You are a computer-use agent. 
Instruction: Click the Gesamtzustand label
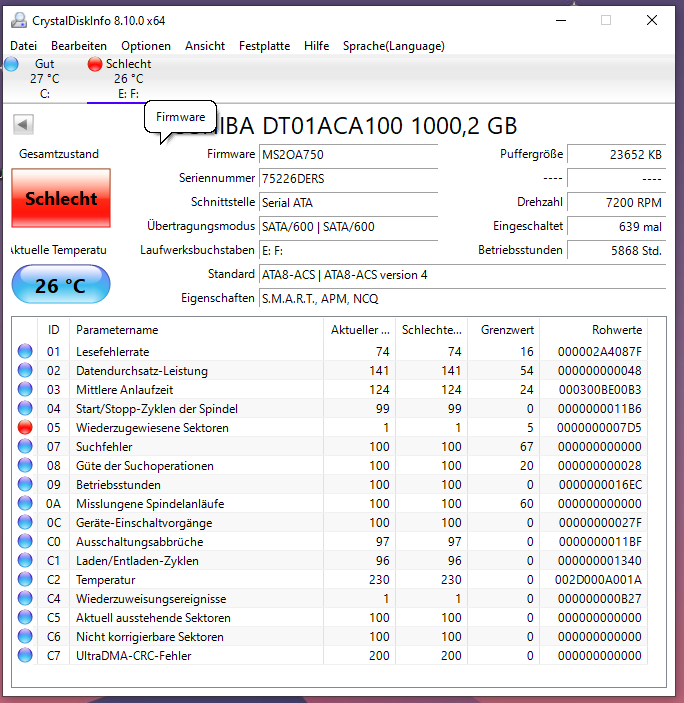(59, 154)
